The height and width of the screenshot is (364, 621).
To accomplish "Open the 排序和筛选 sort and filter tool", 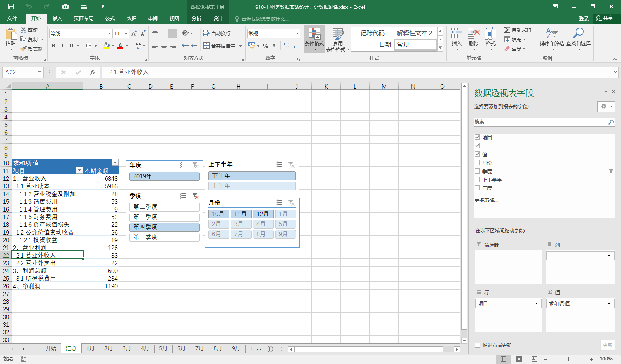I will (x=552, y=39).
